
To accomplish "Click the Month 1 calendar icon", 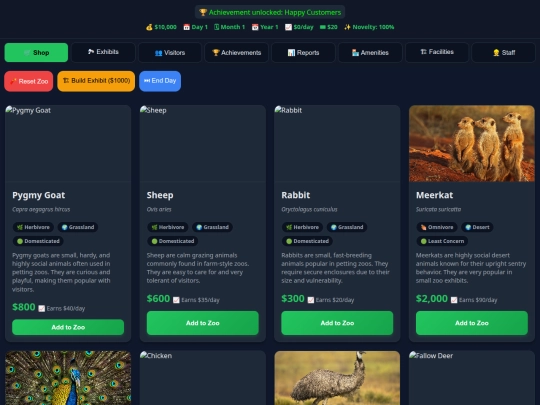I will tap(216, 27).
